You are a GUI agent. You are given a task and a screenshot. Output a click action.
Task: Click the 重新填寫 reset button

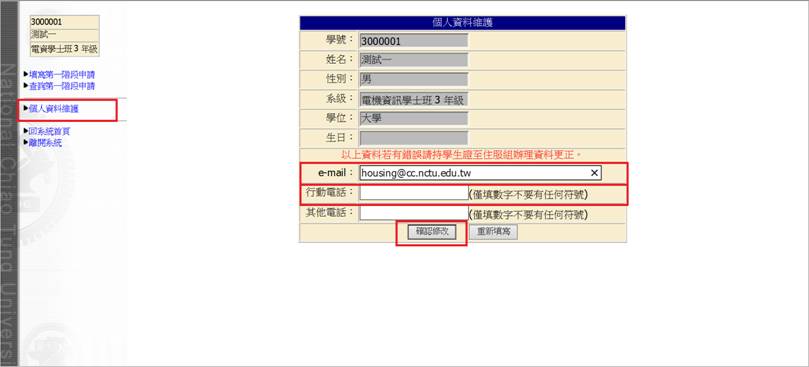pyautogui.click(x=493, y=232)
